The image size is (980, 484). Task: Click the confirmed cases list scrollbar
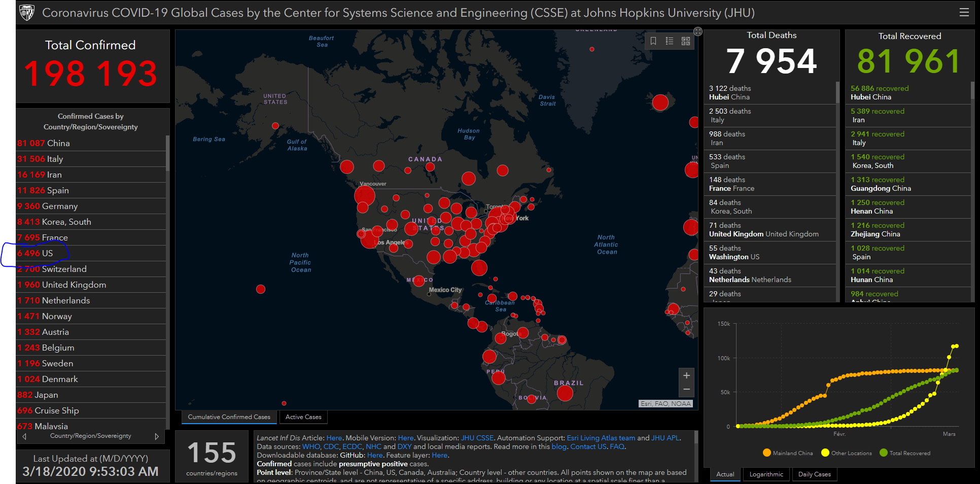tap(167, 153)
